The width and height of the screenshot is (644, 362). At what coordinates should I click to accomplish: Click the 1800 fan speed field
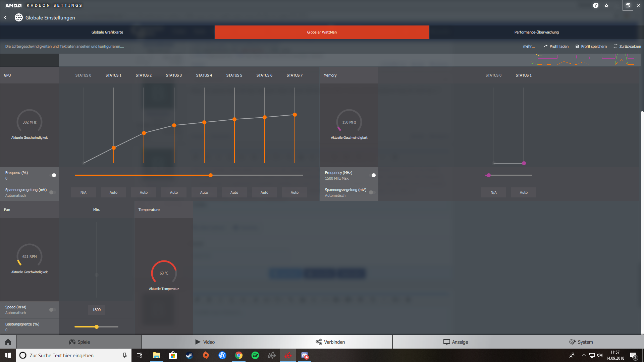coord(97,310)
